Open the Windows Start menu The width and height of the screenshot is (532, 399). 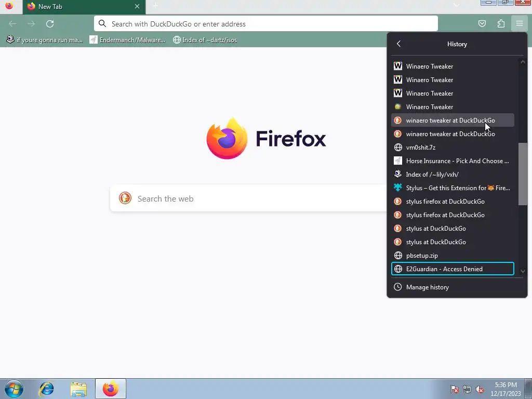(x=14, y=389)
